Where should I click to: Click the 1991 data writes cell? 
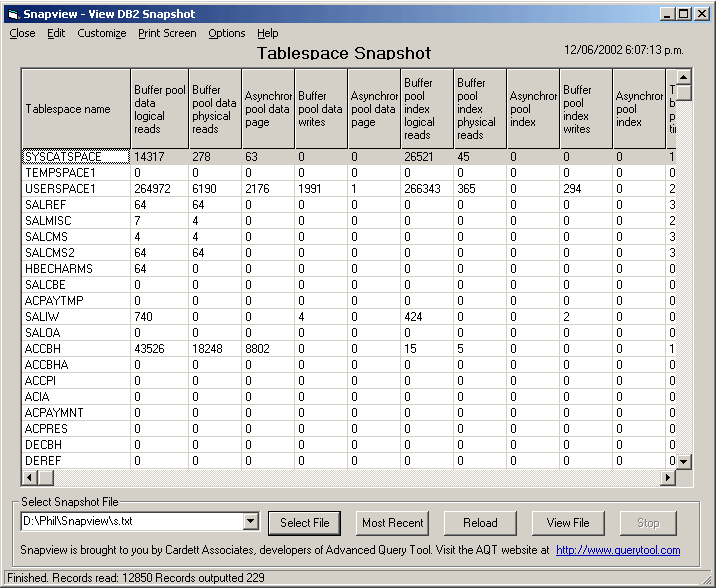(x=321, y=189)
